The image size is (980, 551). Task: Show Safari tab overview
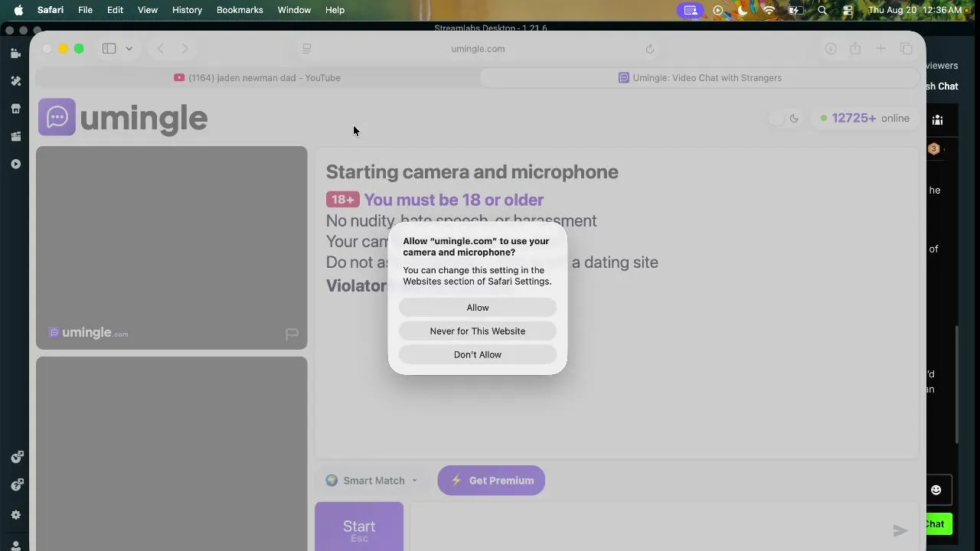(906, 49)
